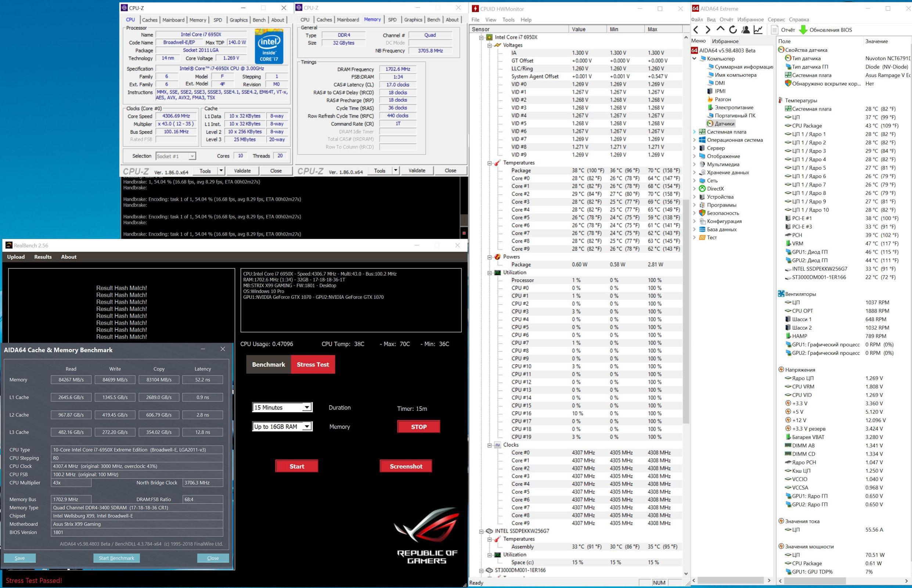The image size is (912, 588).
Task: Collapse the Voltages section in HWMonitor
Action: tap(490, 46)
